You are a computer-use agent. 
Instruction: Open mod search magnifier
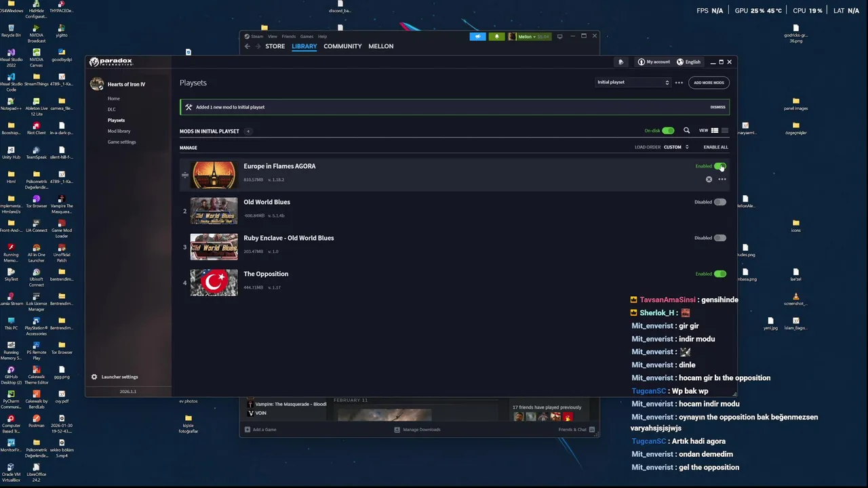click(686, 131)
